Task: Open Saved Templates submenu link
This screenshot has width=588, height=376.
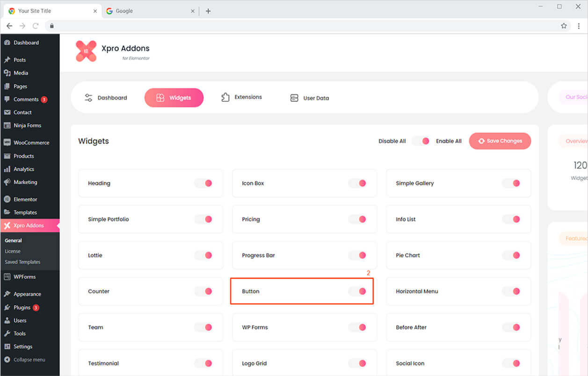Action: click(x=22, y=262)
